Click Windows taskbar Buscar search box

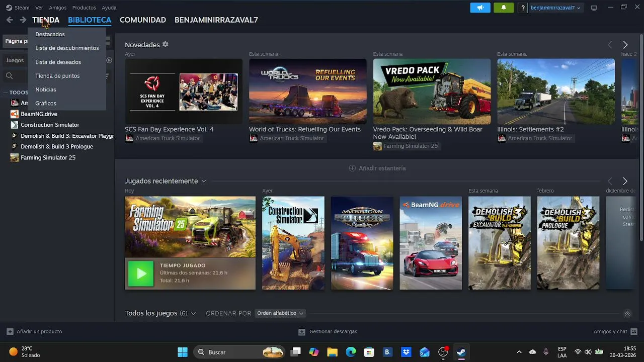pyautogui.click(x=239, y=352)
